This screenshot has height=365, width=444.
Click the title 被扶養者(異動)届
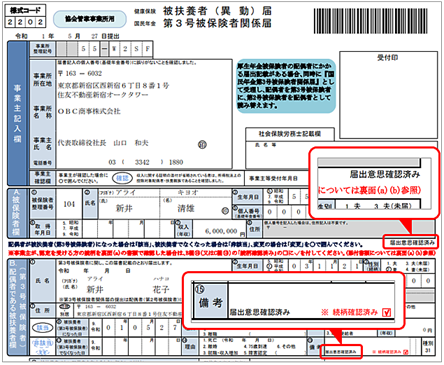pyautogui.click(x=217, y=11)
